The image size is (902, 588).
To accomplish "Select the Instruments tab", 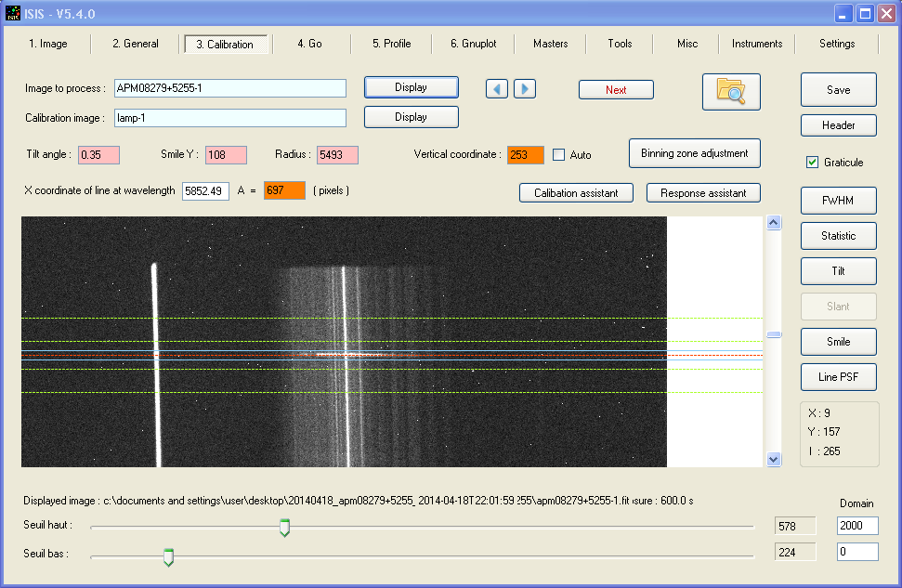I will (x=757, y=44).
